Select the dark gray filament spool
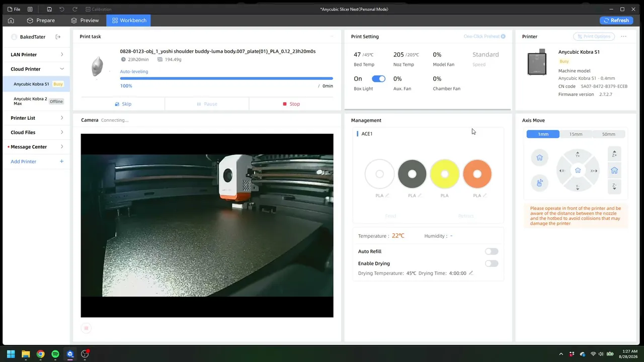This screenshot has height=362, width=644. pos(412,174)
